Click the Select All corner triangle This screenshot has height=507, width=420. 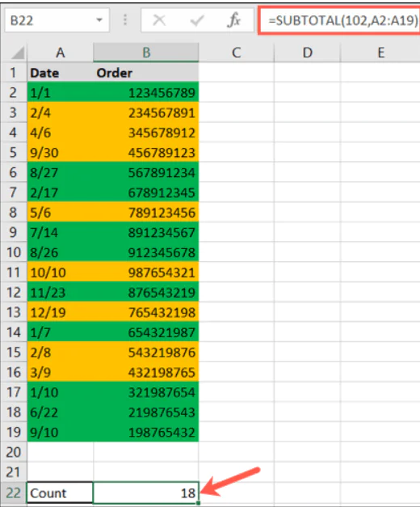click(x=18, y=53)
